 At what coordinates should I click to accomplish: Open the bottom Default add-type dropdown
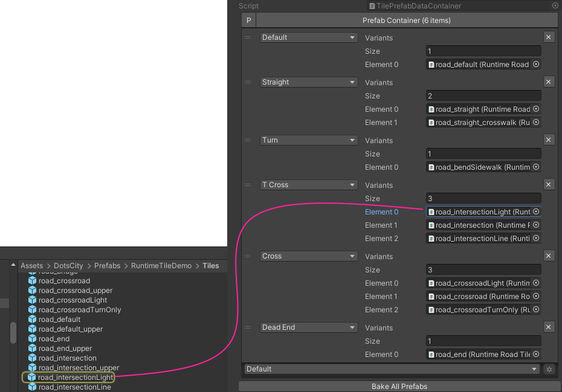click(392, 369)
